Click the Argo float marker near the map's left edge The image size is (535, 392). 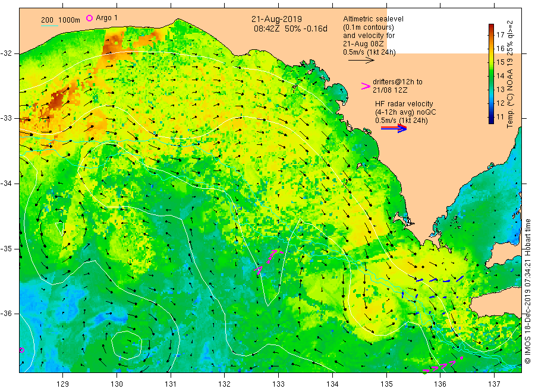(x=21, y=350)
